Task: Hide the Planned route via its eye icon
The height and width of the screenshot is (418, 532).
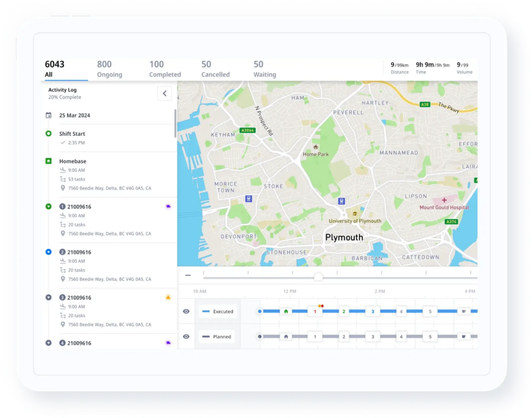Action: click(x=186, y=336)
